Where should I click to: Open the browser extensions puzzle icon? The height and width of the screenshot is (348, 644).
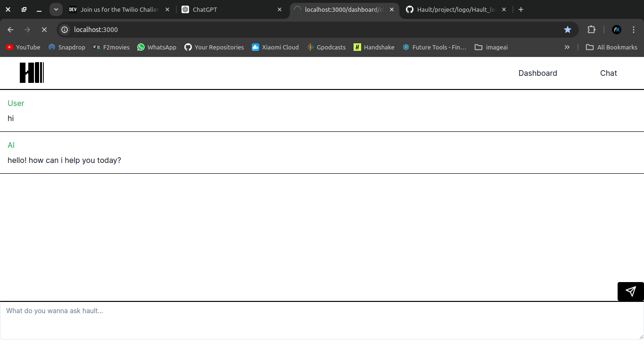click(x=591, y=29)
